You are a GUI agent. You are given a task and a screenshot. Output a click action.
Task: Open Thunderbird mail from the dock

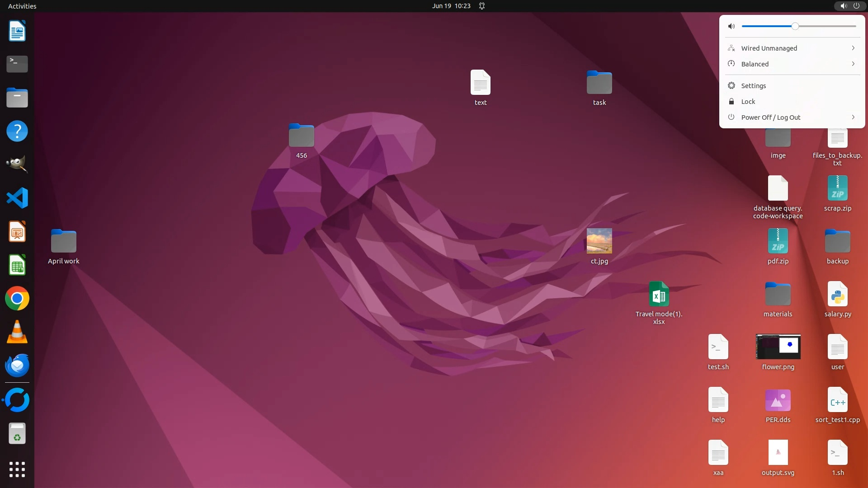tap(17, 366)
